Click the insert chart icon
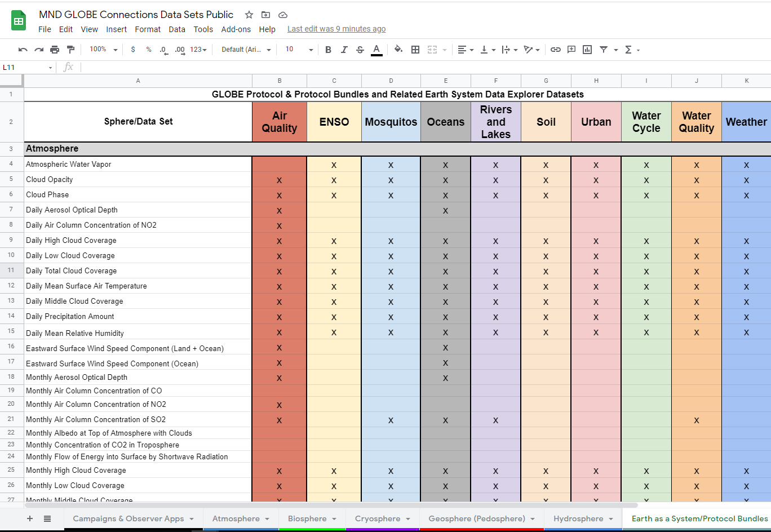Image resolution: width=771 pixels, height=532 pixels. 587,50
